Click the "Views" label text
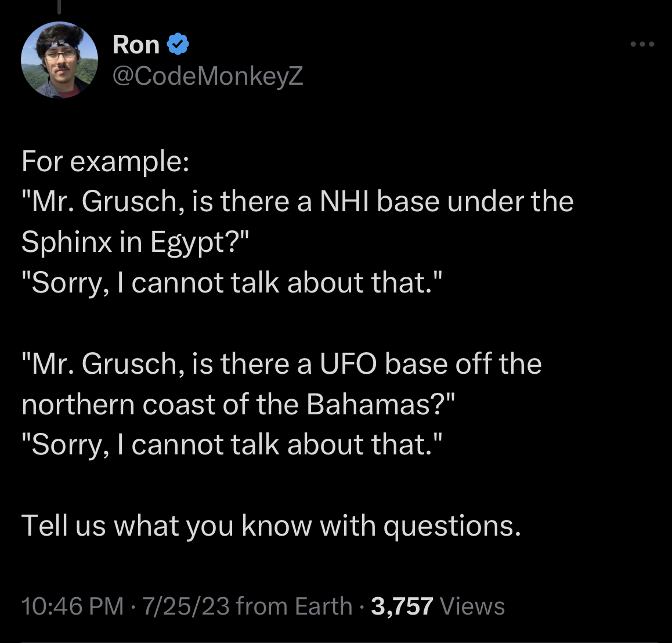The image size is (672, 643). 472,606
